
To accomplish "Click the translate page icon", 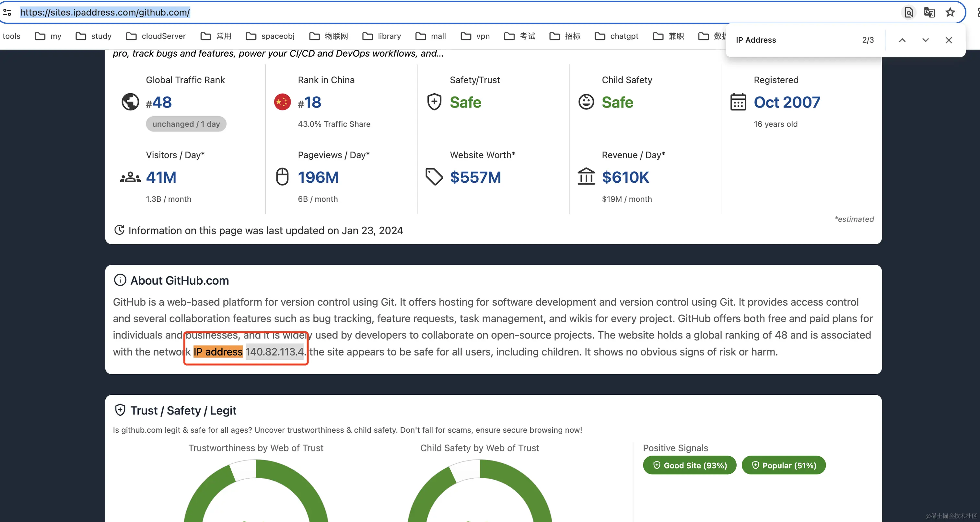I will pos(929,12).
